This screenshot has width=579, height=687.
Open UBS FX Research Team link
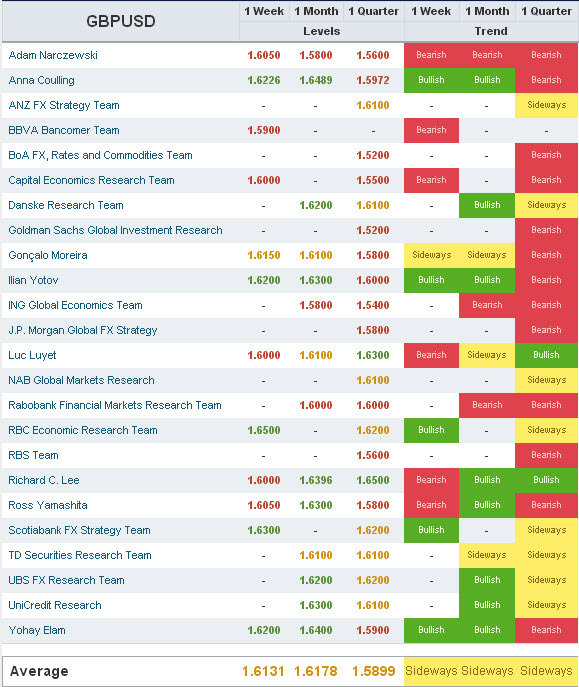coord(66,580)
